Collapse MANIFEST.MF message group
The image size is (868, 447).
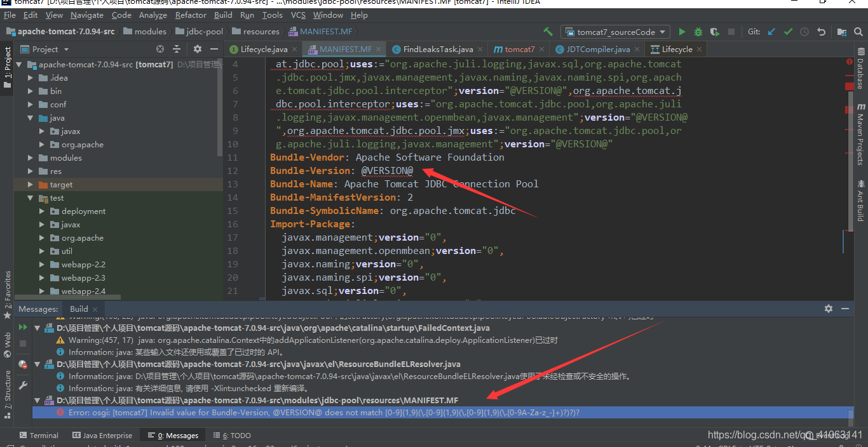[37, 401]
